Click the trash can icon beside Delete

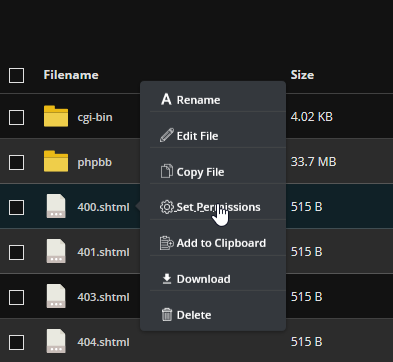pos(167,315)
